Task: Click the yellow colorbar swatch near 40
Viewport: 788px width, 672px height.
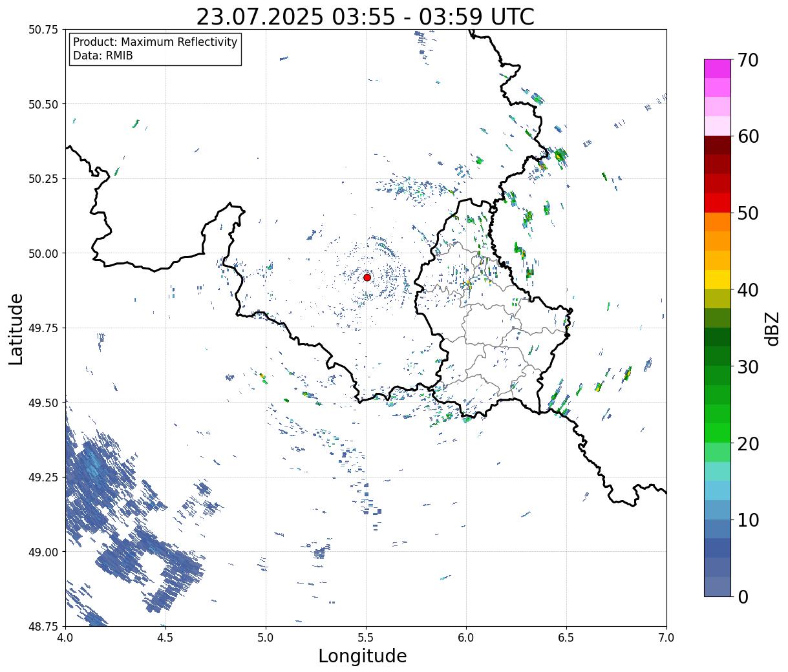Action: click(x=718, y=279)
